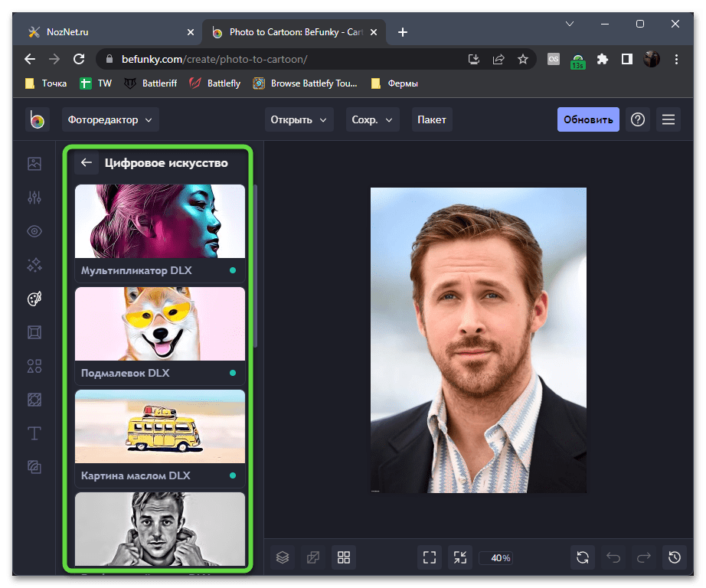Go back from Цифровое искусство panel
Screen dimensions: 706x588
click(x=87, y=162)
